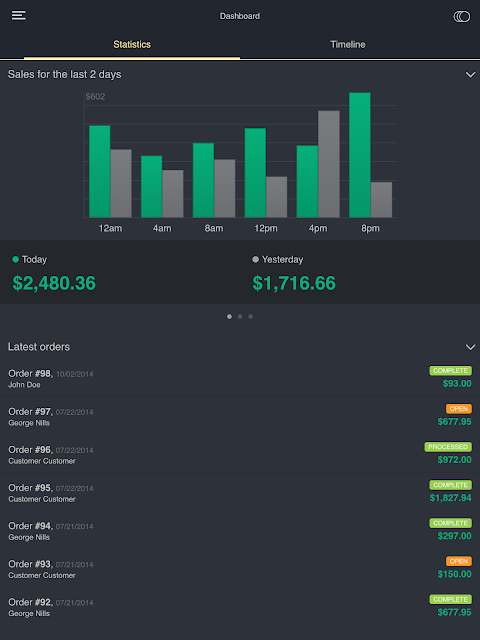Open Order #92 by George Nills
480x640 pixels.
pyautogui.click(x=240, y=607)
